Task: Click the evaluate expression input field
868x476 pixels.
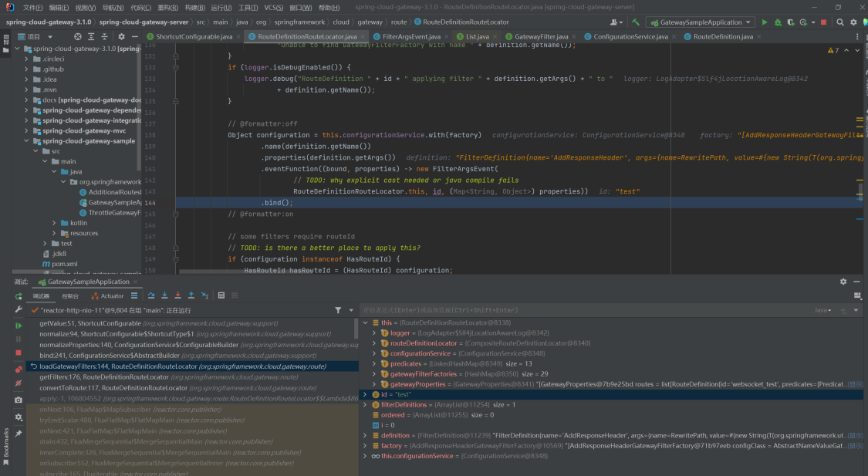Action: click(584, 310)
